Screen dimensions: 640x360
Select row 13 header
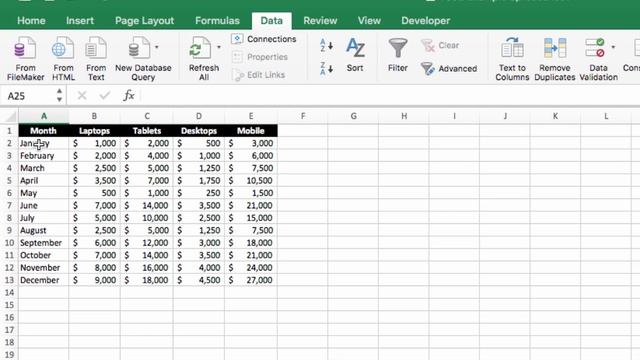[x=9, y=280]
